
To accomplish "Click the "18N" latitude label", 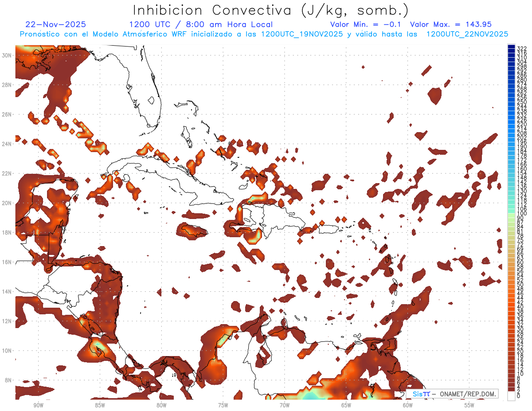I will pos(8,232).
